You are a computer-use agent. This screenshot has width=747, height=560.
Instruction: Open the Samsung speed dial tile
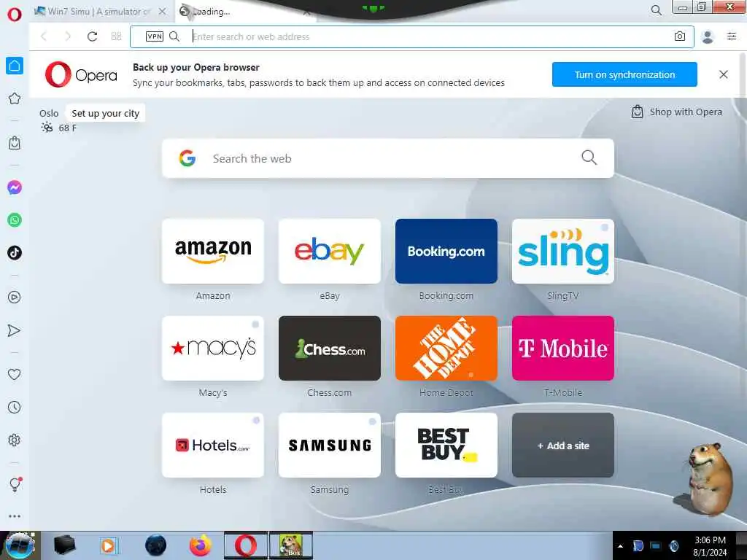coord(330,446)
